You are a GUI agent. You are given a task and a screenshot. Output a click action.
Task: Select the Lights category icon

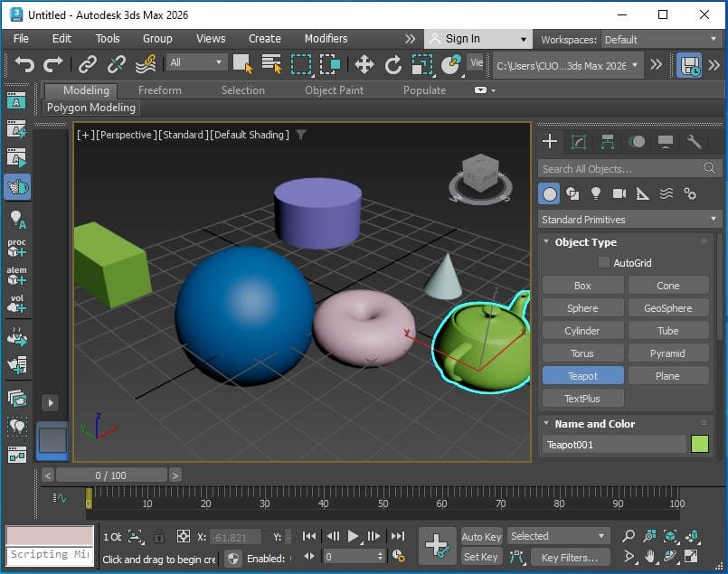[596, 193]
